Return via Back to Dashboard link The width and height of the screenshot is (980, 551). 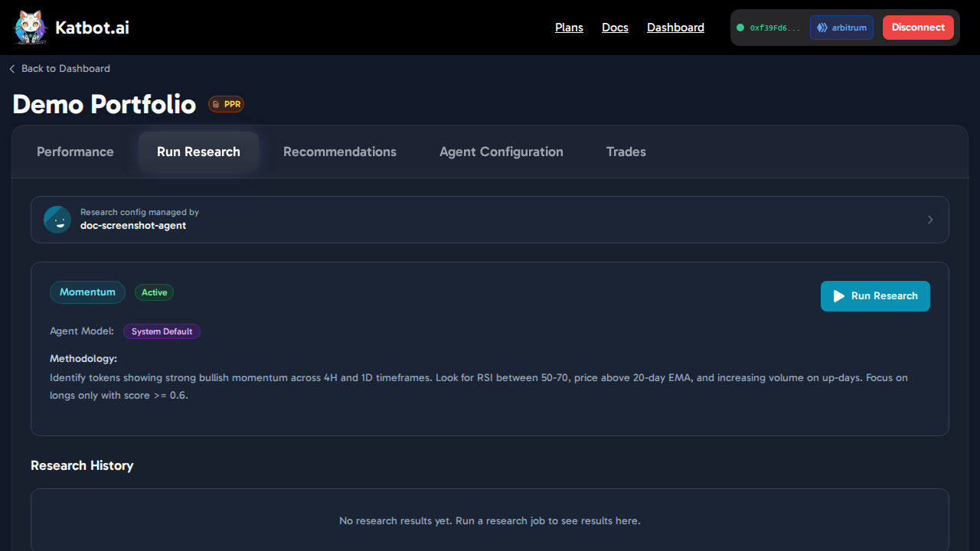[60, 69]
